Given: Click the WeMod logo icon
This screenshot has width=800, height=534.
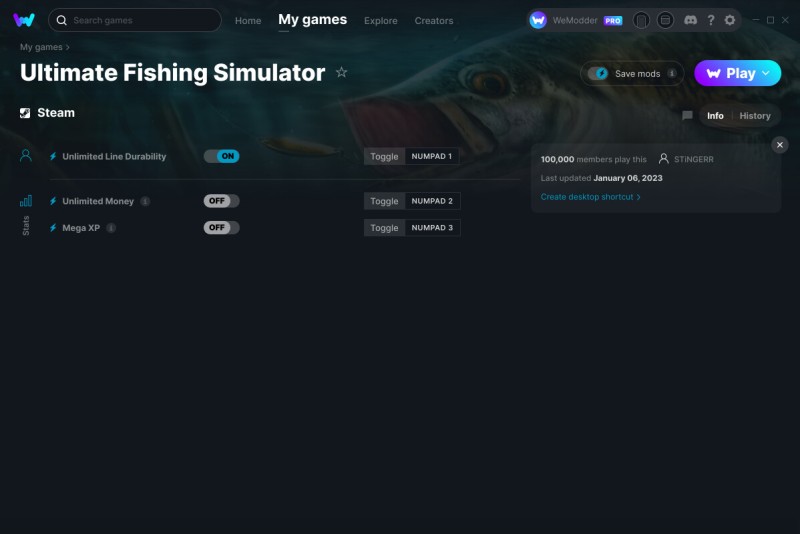Looking at the screenshot, I should tap(24, 20).
